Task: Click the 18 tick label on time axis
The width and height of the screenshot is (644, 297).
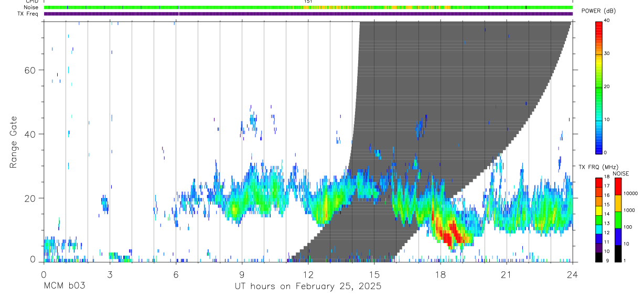Action: pyautogui.click(x=440, y=274)
